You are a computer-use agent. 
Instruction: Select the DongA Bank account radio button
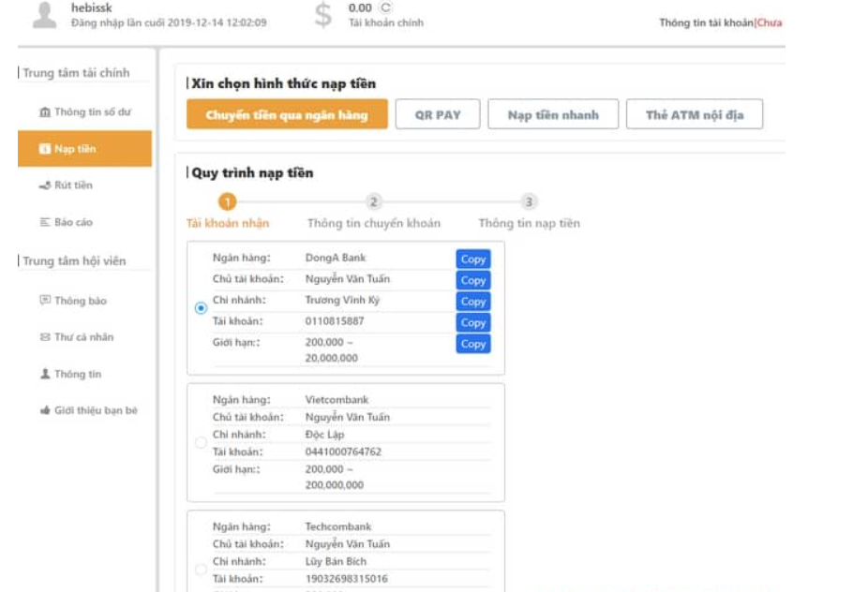click(201, 308)
